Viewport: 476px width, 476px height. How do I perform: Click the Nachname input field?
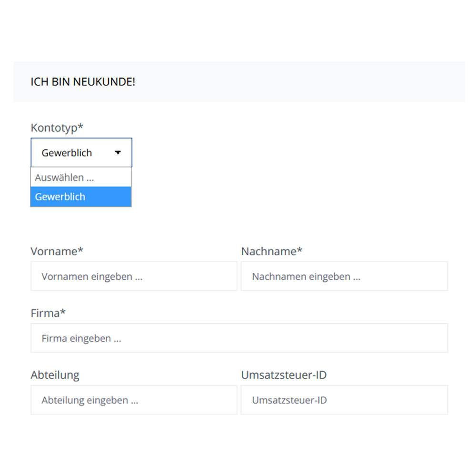(x=344, y=276)
